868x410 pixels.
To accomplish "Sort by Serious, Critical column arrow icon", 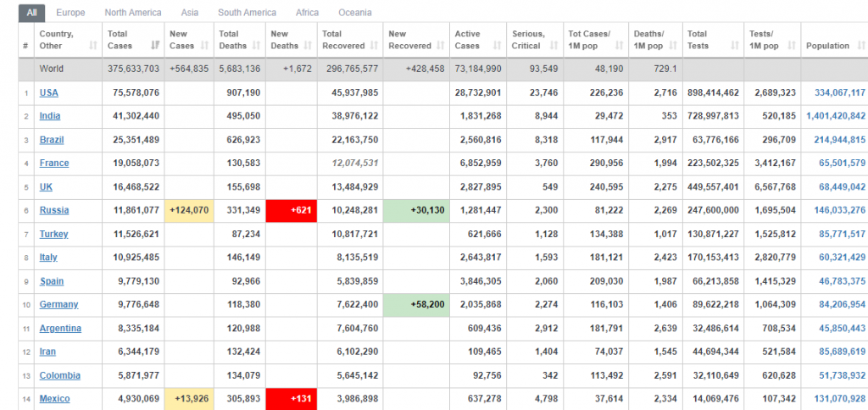I will tap(554, 46).
